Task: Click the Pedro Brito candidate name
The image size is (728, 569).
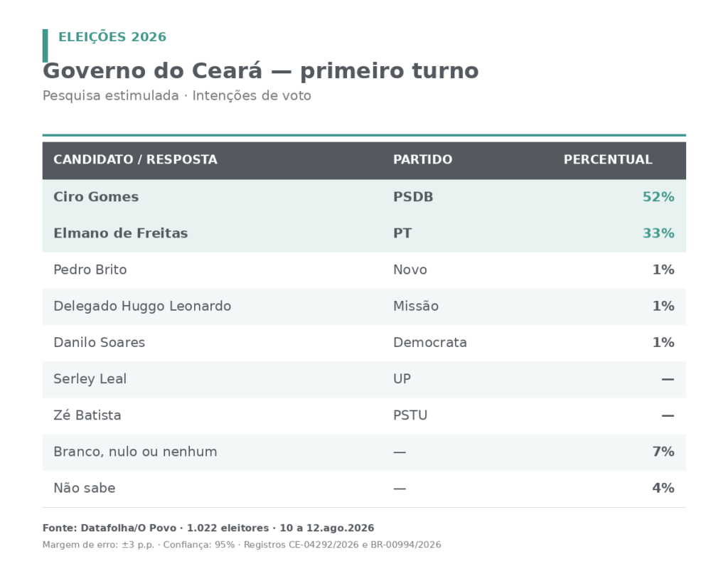Action: [x=90, y=270]
